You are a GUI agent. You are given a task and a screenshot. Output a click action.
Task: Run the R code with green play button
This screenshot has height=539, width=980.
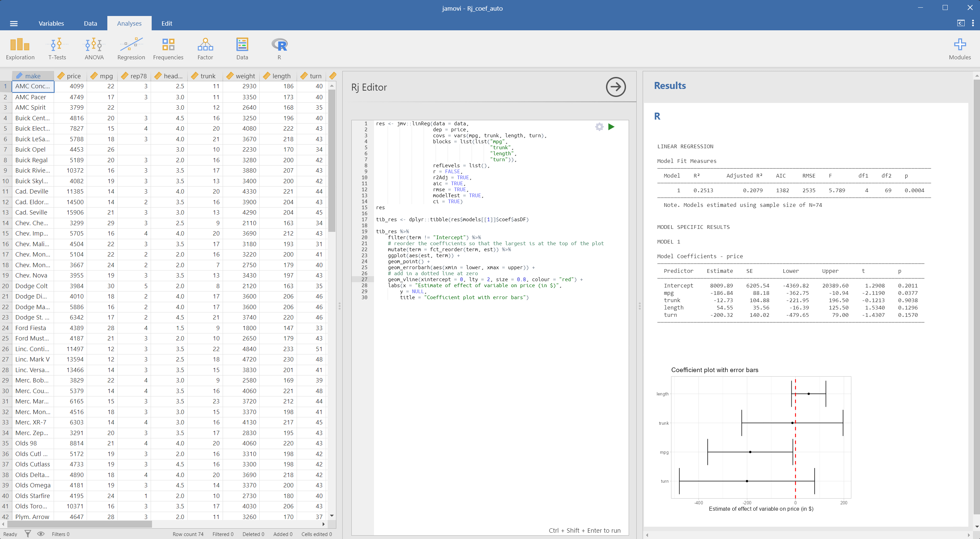pos(611,127)
